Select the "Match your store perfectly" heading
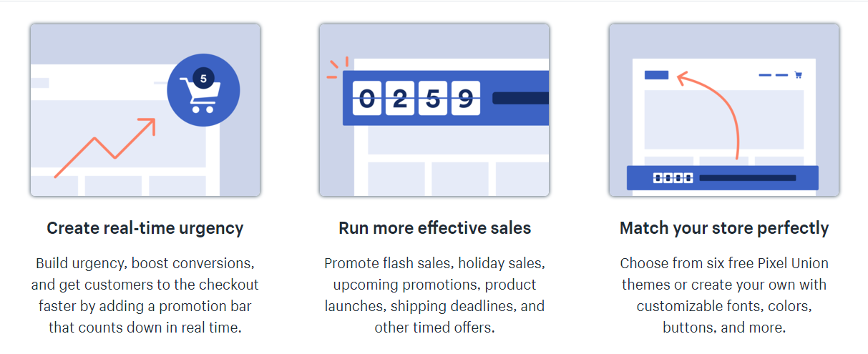Screen dimensions: 868x354 click(724, 228)
